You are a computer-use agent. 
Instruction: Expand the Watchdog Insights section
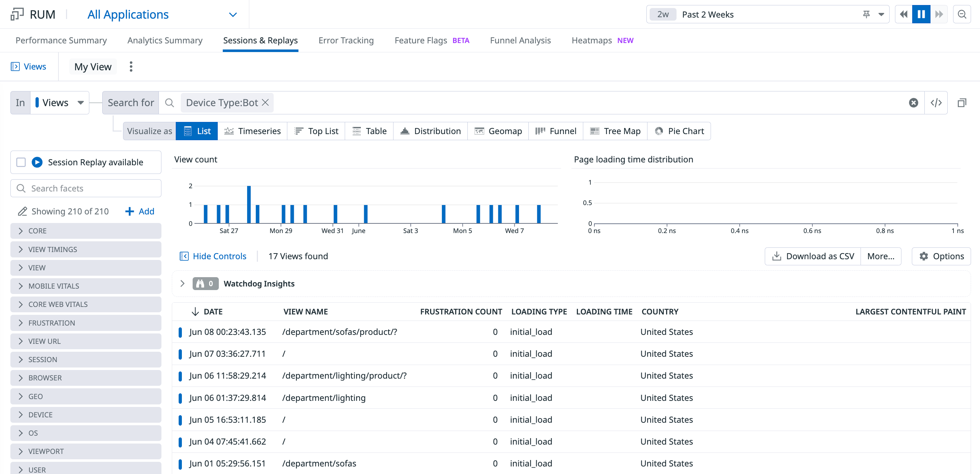[182, 283]
